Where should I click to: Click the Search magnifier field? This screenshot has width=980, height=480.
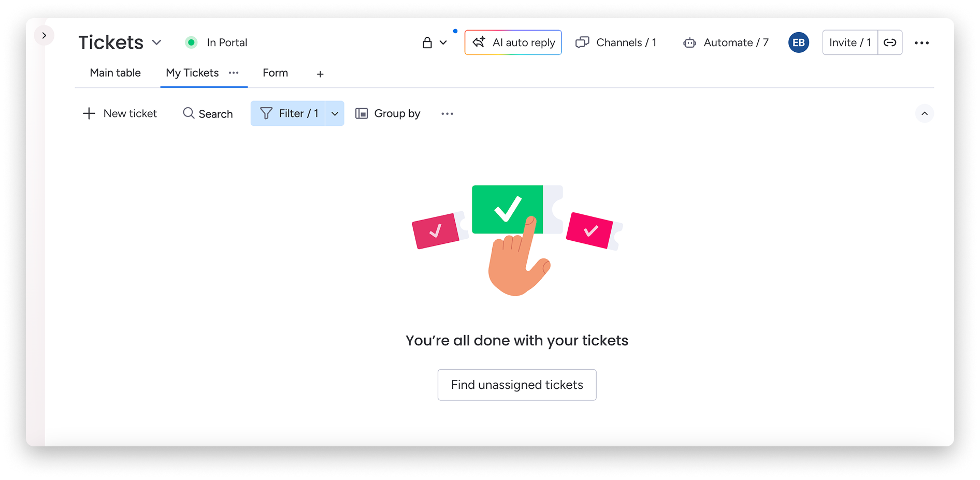[208, 113]
